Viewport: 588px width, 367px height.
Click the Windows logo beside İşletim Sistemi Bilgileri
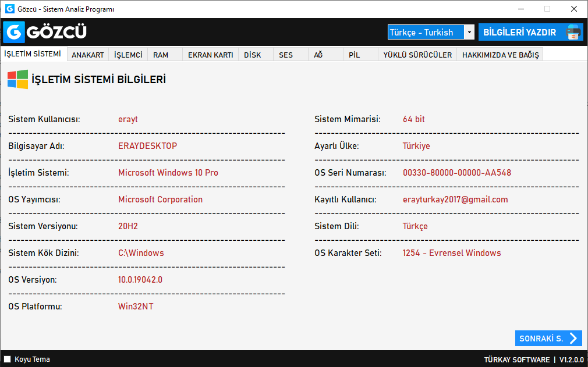[17, 79]
